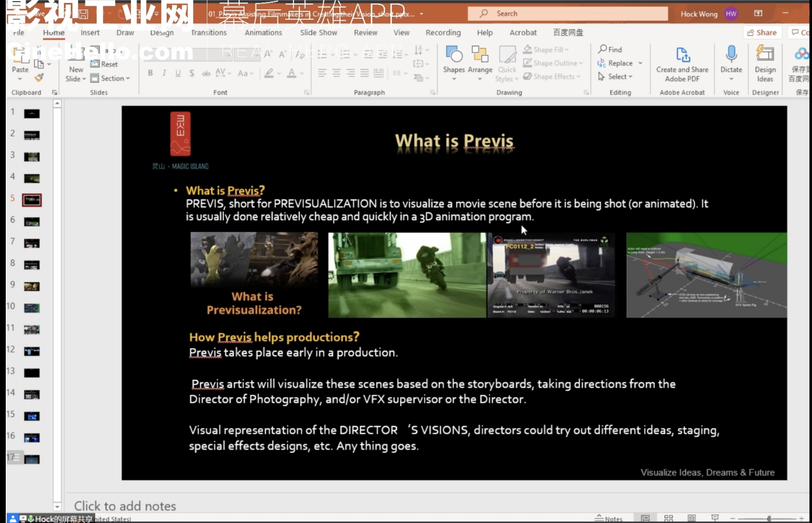Toggle Italic formatting

click(164, 73)
